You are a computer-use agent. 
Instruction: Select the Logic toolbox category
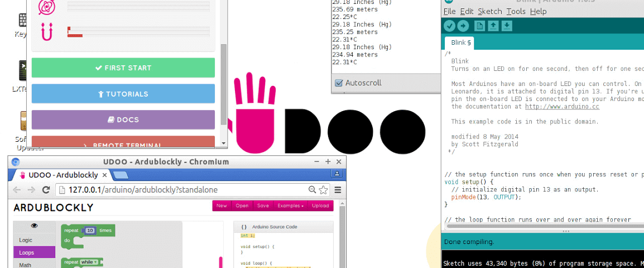click(x=34, y=240)
